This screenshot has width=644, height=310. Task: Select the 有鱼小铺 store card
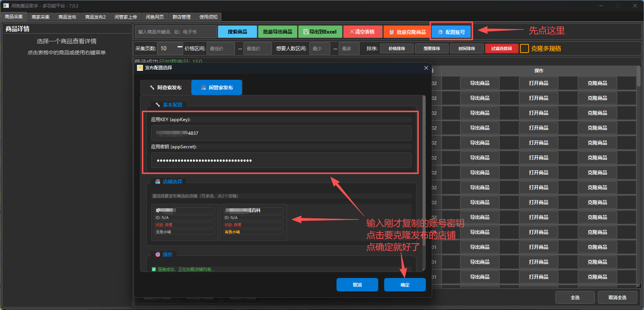click(x=253, y=222)
